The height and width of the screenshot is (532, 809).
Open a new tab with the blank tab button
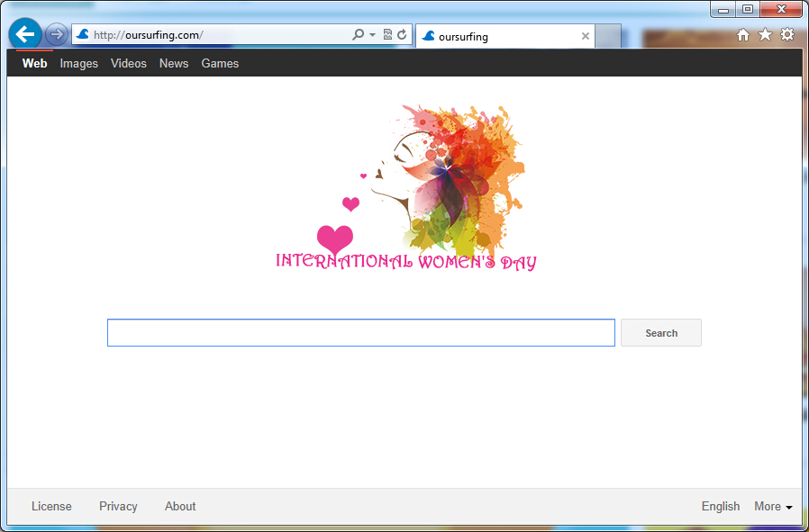tap(608, 36)
